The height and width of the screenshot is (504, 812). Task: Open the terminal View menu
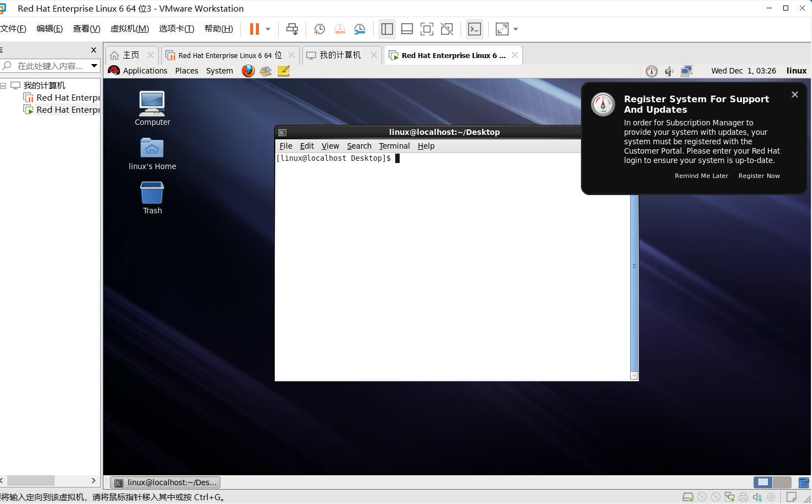330,146
